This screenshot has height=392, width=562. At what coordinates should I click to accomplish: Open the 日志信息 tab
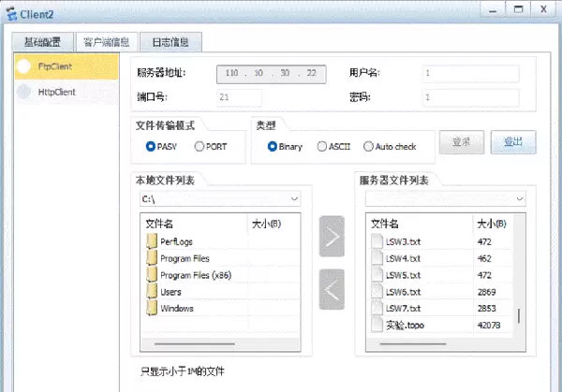coord(170,42)
